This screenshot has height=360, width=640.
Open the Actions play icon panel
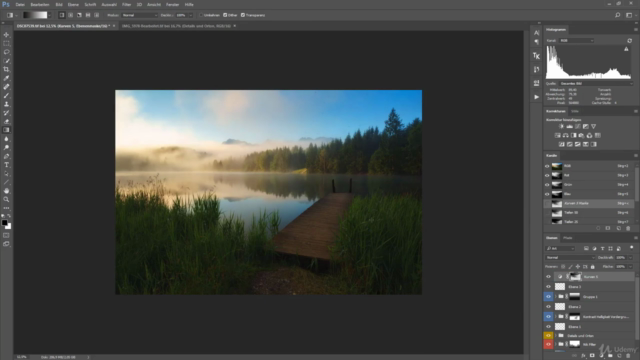pos(536,97)
